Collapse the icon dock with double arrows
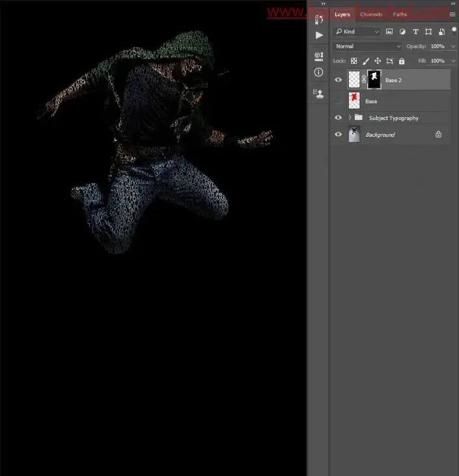459x476 pixels. [x=324, y=4]
